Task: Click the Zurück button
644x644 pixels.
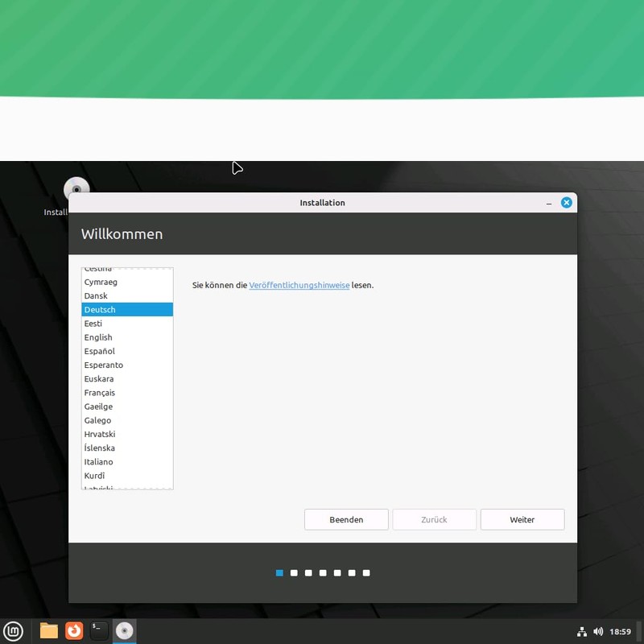Action: pyautogui.click(x=434, y=519)
